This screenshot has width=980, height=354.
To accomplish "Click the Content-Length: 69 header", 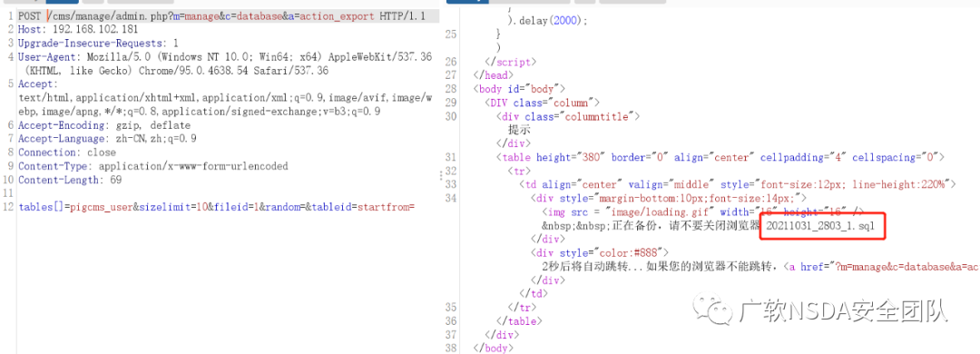I will click(70, 180).
